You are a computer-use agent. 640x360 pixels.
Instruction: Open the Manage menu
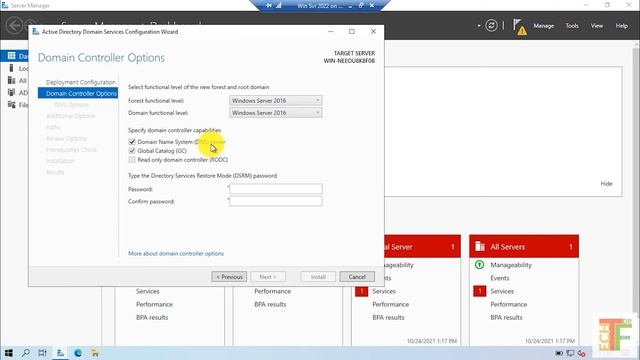(x=544, y=26)
